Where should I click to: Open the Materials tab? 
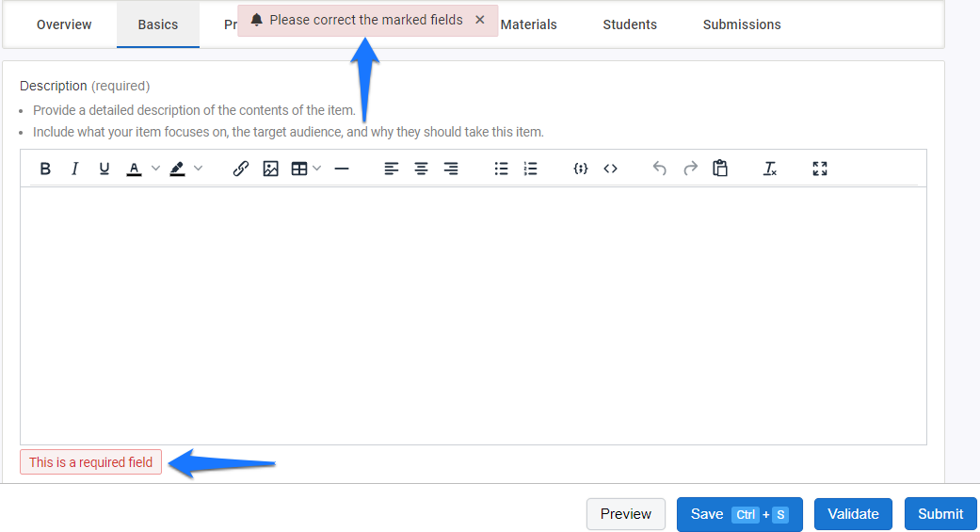(529, 25)
